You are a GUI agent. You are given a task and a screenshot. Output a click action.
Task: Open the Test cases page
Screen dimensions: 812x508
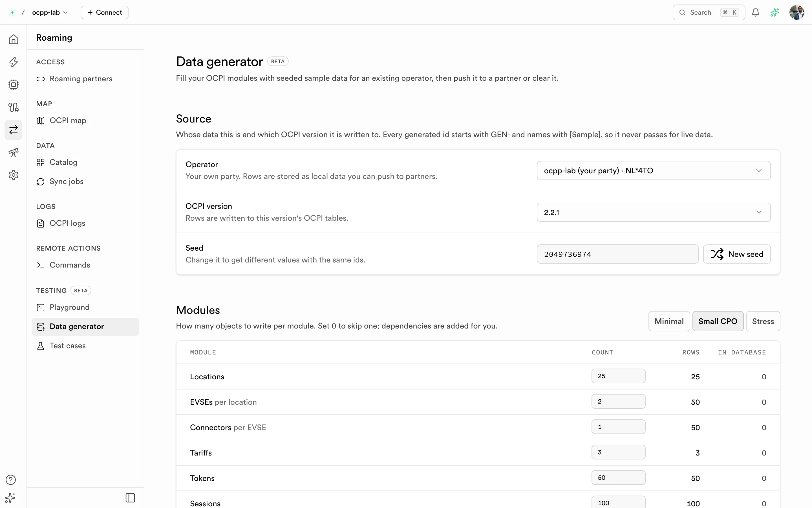(x=85, y=346)
